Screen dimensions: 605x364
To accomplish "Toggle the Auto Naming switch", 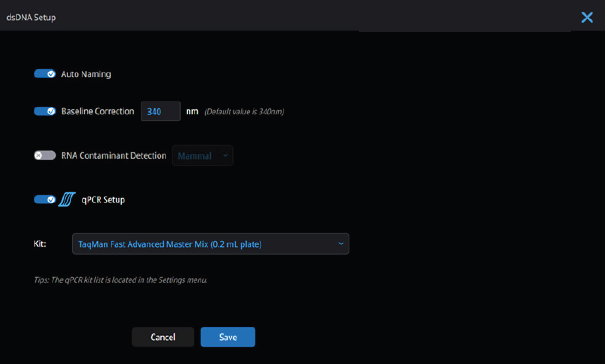I will tap(45, 74).
